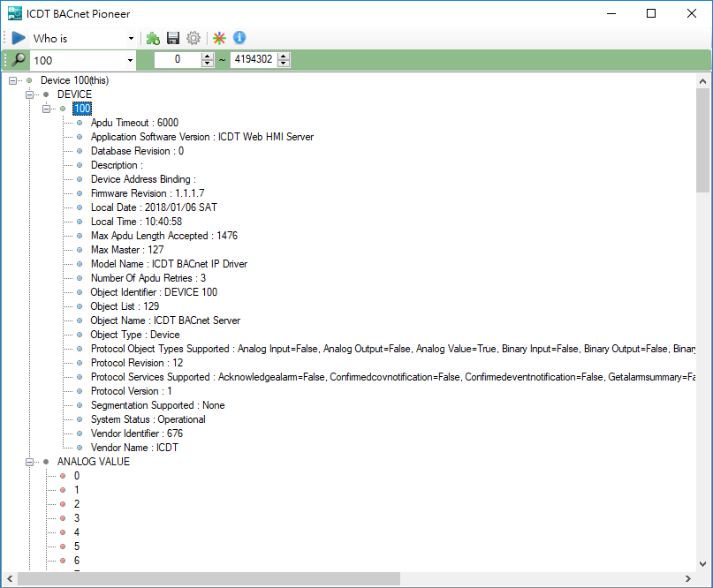Open the blue info icon
This screenshot has height=588, width=713.
click(239, 38)
